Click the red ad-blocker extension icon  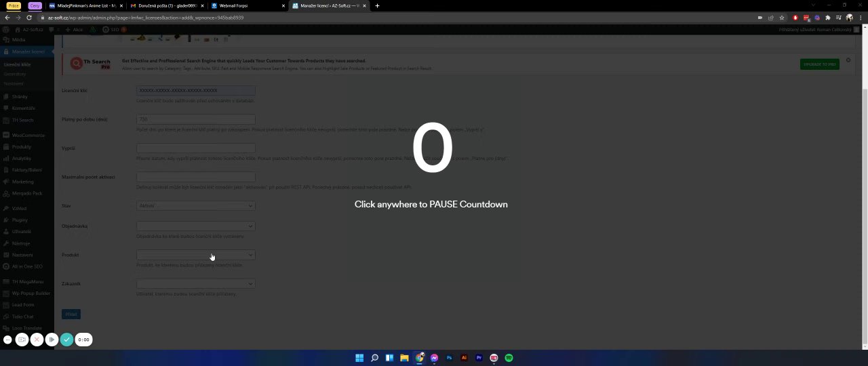795,18
